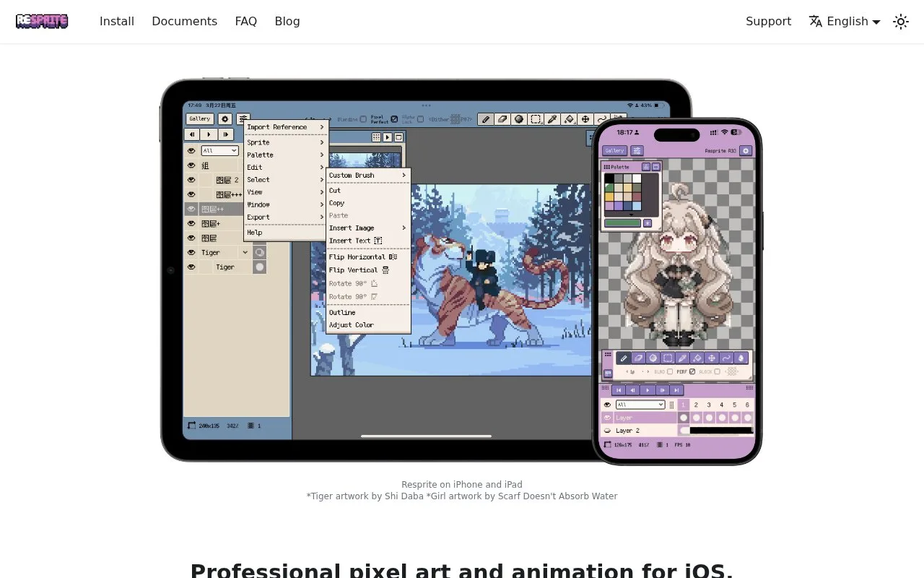
Task: Open the Support link
Action: click(768, 22)
